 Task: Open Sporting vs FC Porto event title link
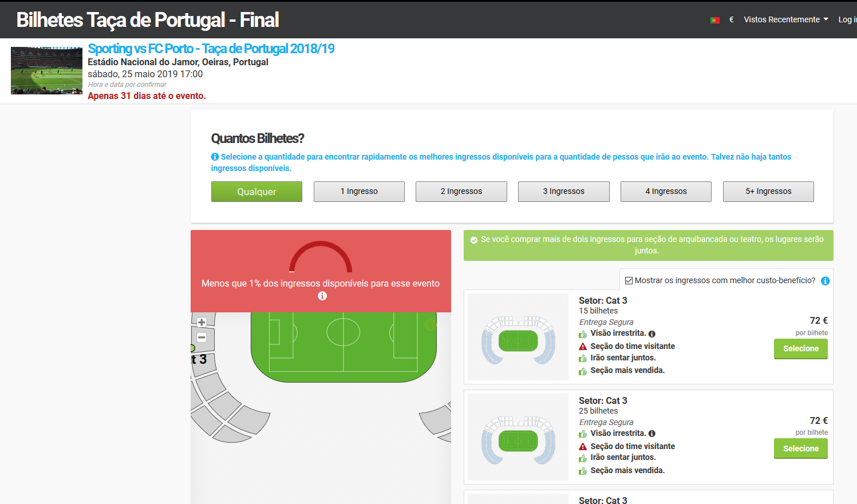click(211, 49)
